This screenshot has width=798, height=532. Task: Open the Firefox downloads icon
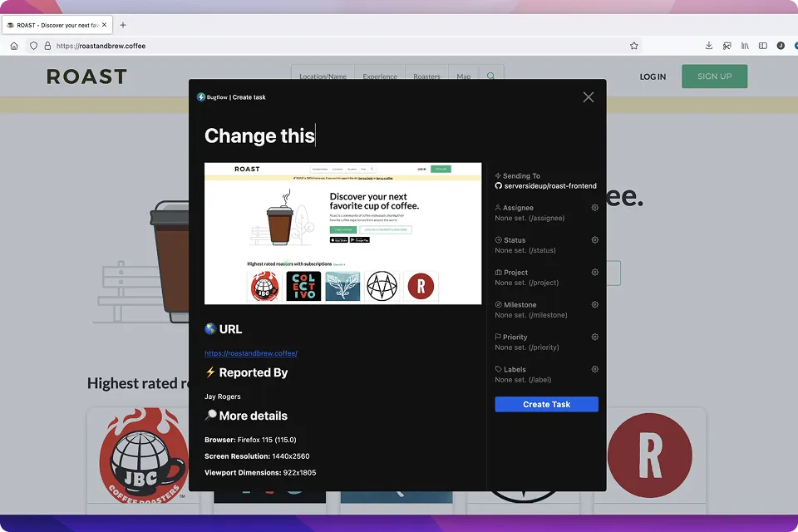point(709,46)
